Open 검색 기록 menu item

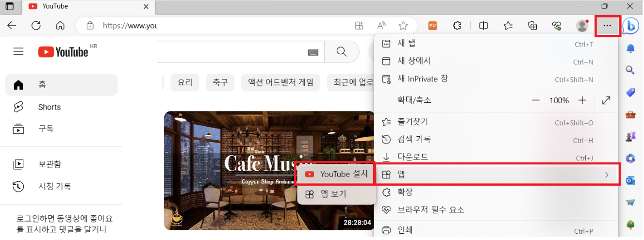pyautogui.click(x=496, y=140)
